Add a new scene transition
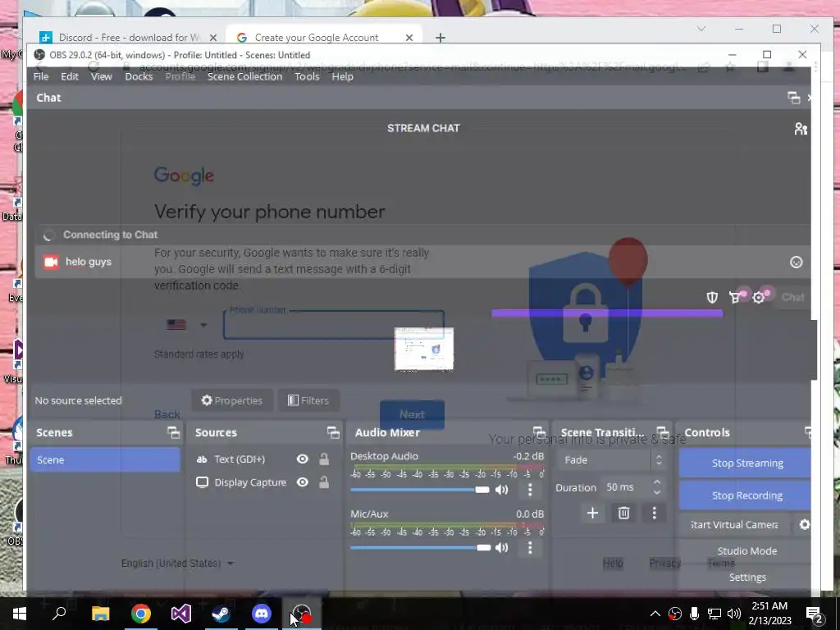Viewport: 840px width, 630px height. 592,514
